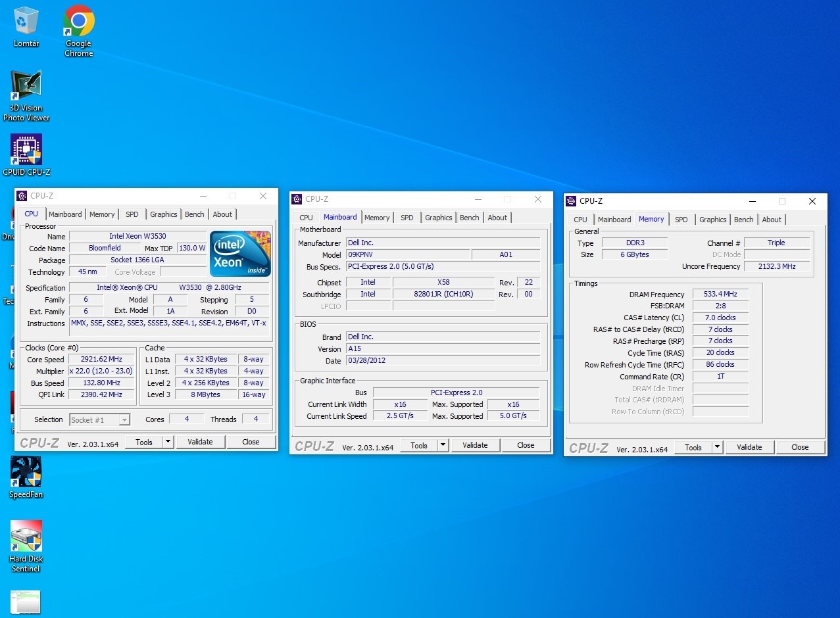Expand Tools dropdown arrow in Mainboard window
The width and height of the screenshot is (840, 618).
click(443, 446)
